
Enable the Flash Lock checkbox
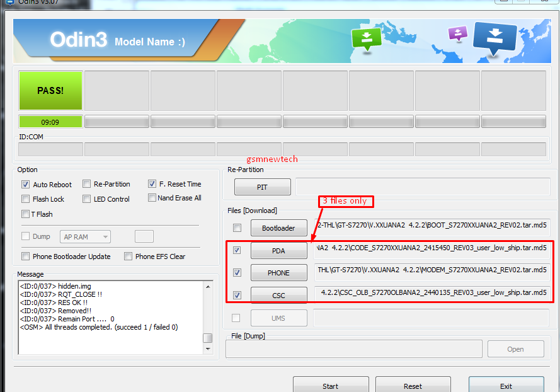click(x=25, y=199)
